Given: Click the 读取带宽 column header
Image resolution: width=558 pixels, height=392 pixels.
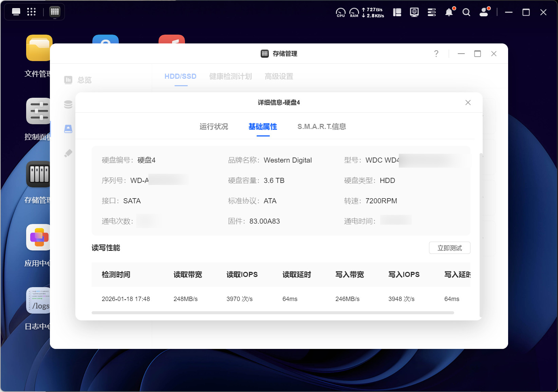Looking at the screenshot, I should click(188, 275).
